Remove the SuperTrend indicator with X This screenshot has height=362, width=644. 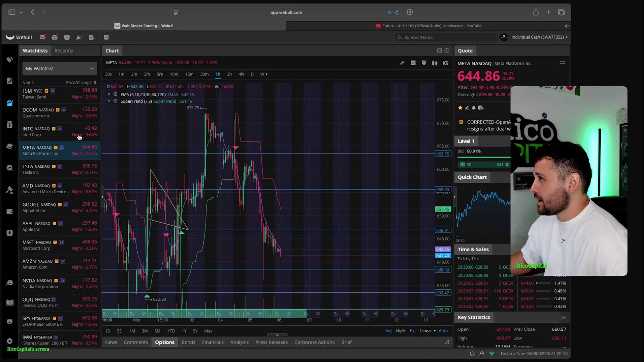(x=109, y=101)
